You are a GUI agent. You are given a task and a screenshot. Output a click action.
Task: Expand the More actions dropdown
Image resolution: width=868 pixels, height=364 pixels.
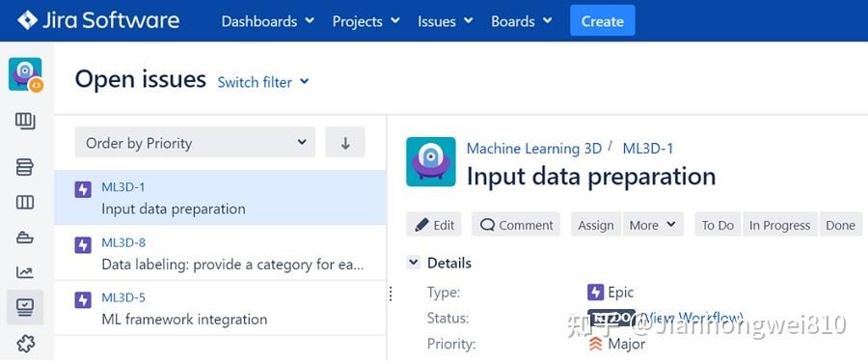pos(653,225)
